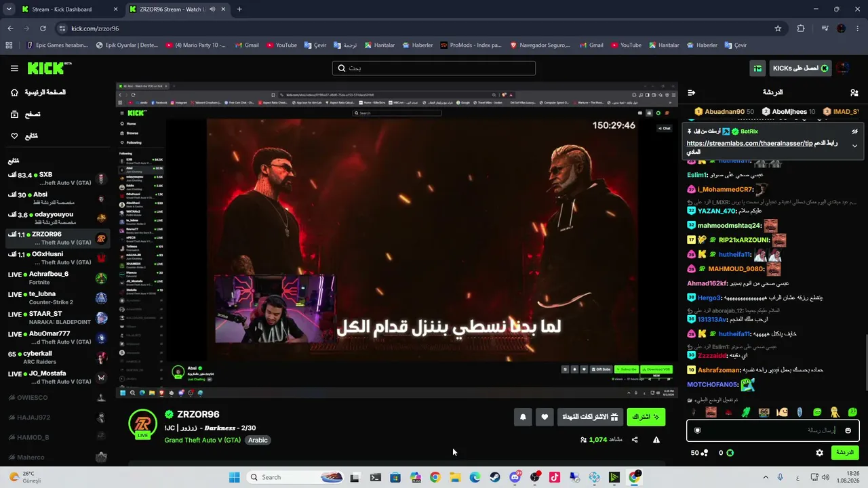Reload the current page
868x488 pixels.
[43, 28]
